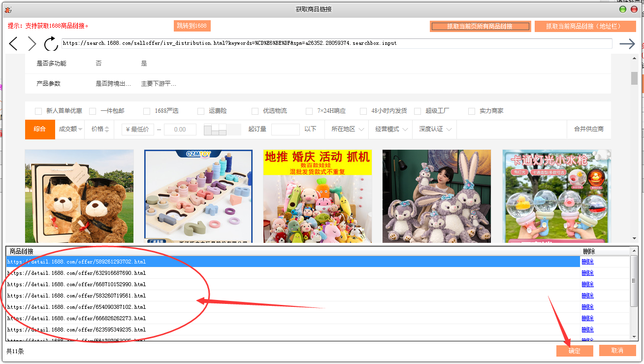Image resolution: width=644 pixels, height=364 pixels.
Task: Select row with offer 668710152990.html
Action: coord(293,284)
